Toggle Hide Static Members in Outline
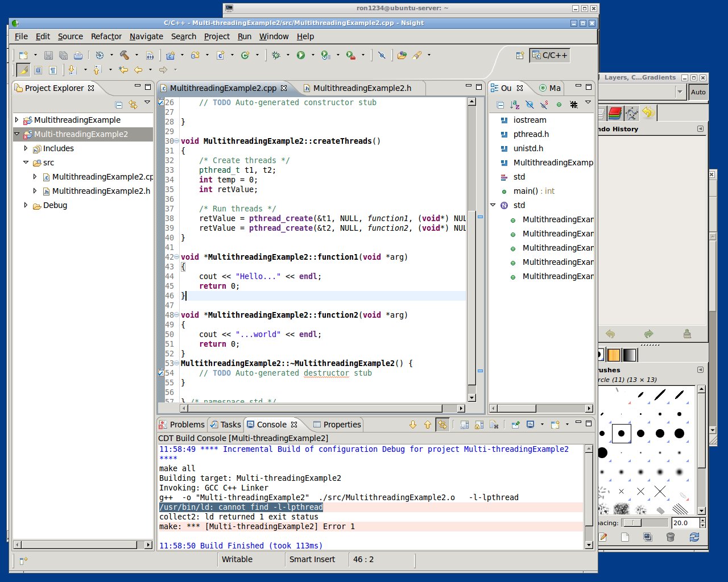Screen dimensions: 728x582 [x=544, y=105]
